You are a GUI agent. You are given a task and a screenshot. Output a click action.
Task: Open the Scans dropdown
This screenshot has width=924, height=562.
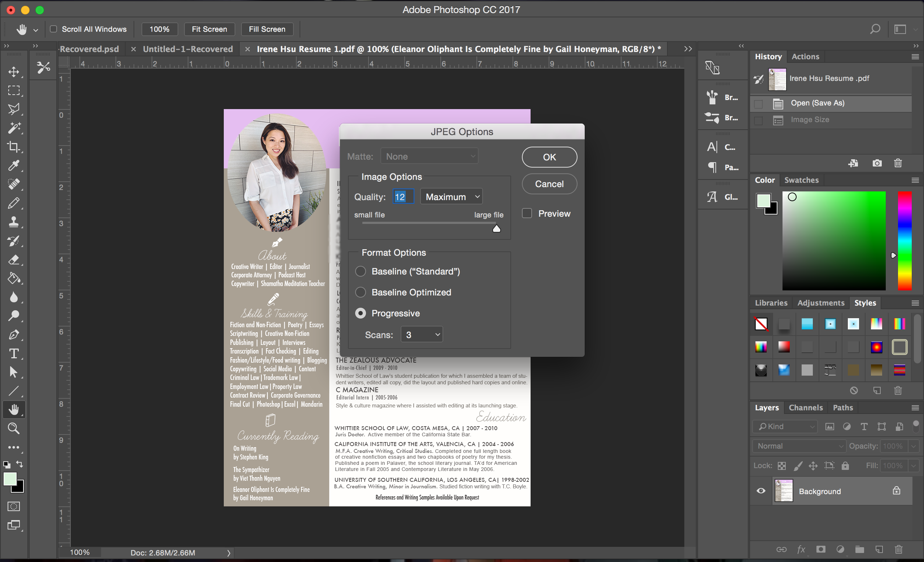pos(422,334)
